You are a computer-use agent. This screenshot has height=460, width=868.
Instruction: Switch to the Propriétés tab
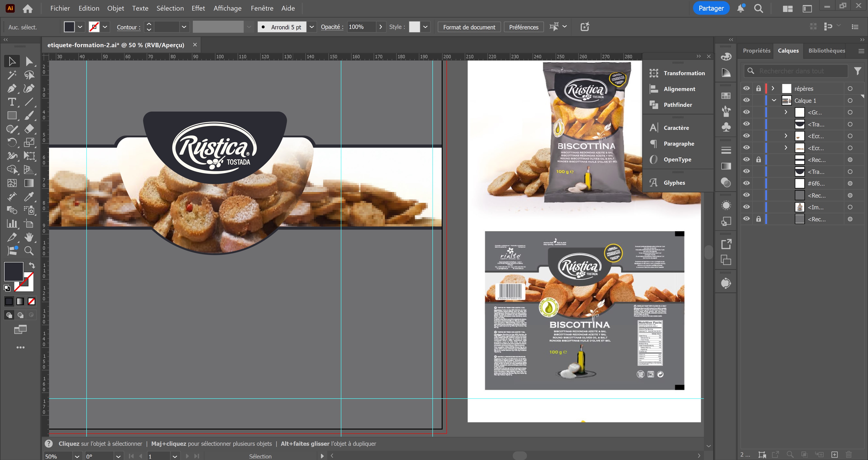[757, 51]
